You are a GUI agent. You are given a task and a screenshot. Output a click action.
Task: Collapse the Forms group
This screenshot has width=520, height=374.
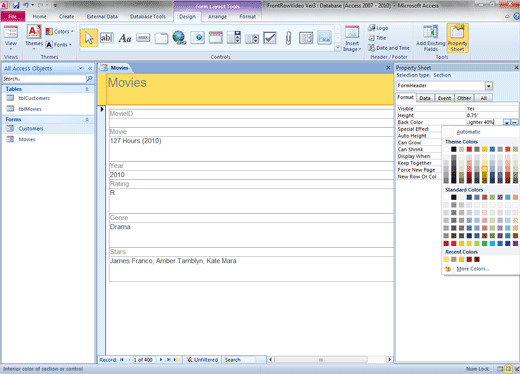tap(87, 119)
